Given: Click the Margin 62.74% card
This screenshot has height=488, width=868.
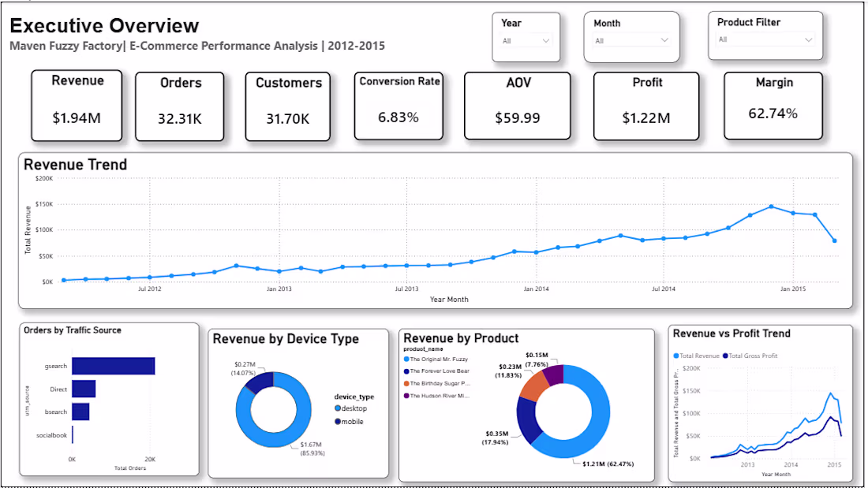Looking at the screenshot, I should [773, 106].
